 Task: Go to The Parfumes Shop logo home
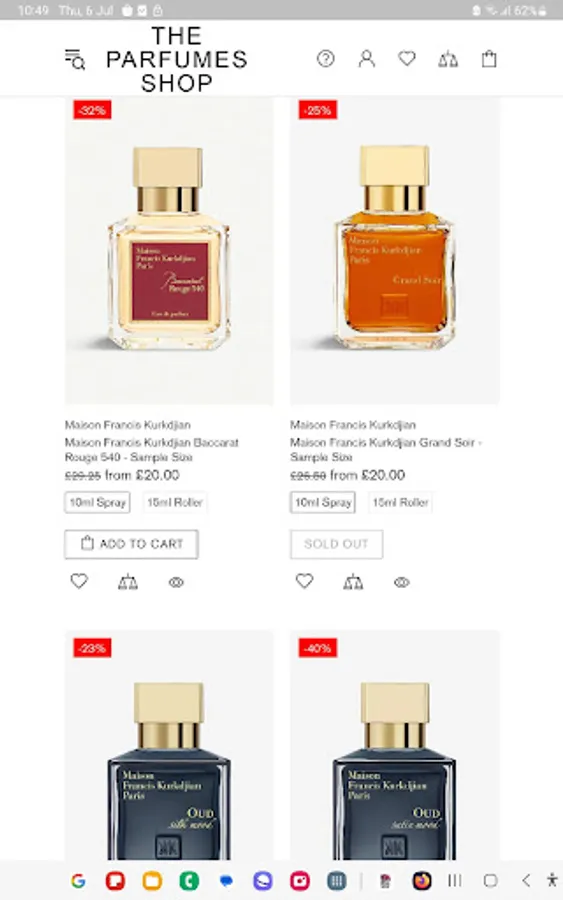[x=177, y=59]
